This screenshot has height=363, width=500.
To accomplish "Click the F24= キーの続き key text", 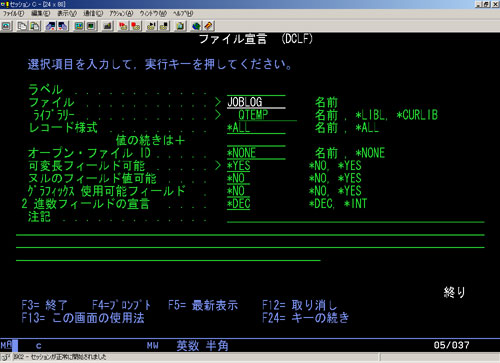I will click(x=305, y=318).
